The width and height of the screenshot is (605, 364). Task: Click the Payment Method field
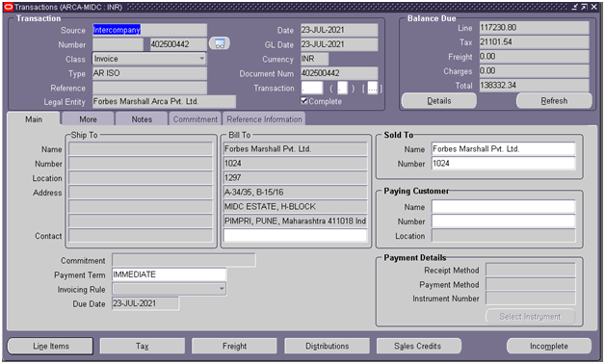(531, 284)
